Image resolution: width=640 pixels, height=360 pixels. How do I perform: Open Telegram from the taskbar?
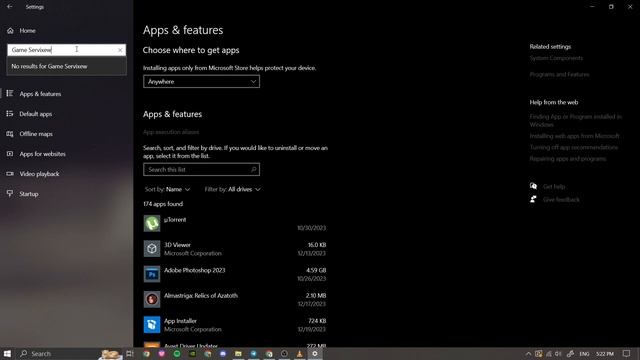point(253,353)
